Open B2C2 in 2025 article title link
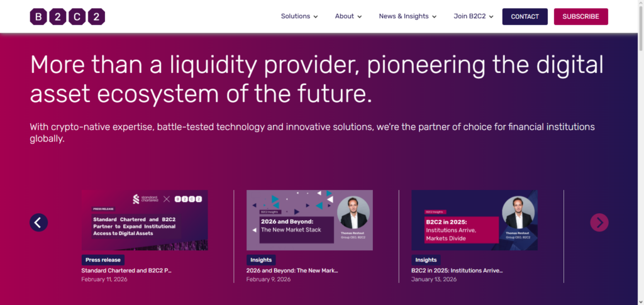The image size is (644, 305). click(457, 270)
